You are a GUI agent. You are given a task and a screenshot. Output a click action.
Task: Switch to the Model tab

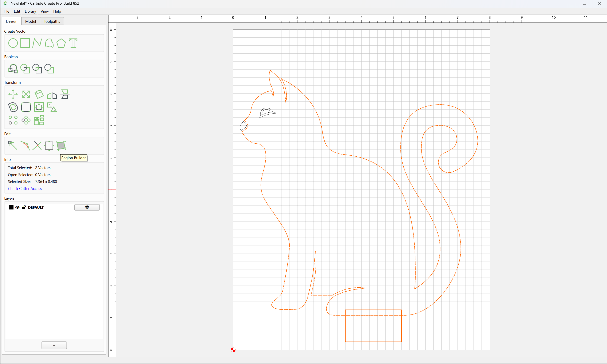pyautogui.click(x=30, y=21)
